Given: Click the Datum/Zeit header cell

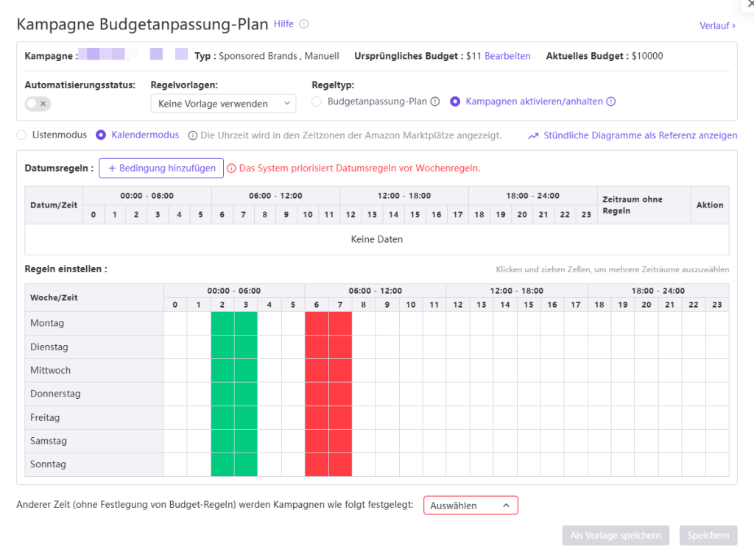Looking at the screenshot, I should [54, 205].
